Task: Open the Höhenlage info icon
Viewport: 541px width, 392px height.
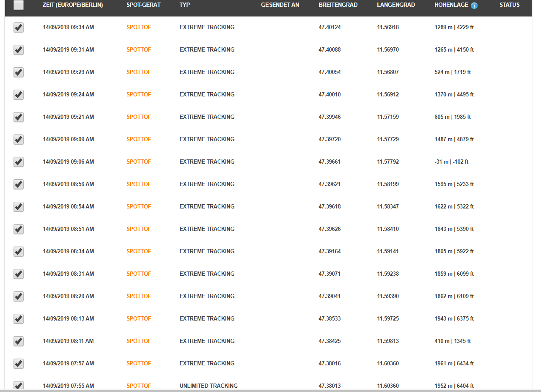Action: (x=474, y=5)
